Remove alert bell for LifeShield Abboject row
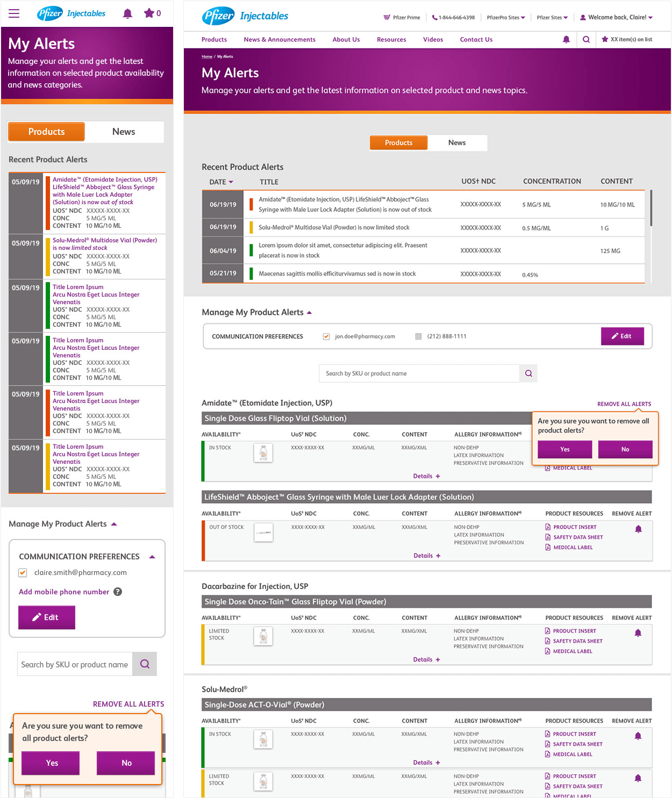 tap(638, 529)
